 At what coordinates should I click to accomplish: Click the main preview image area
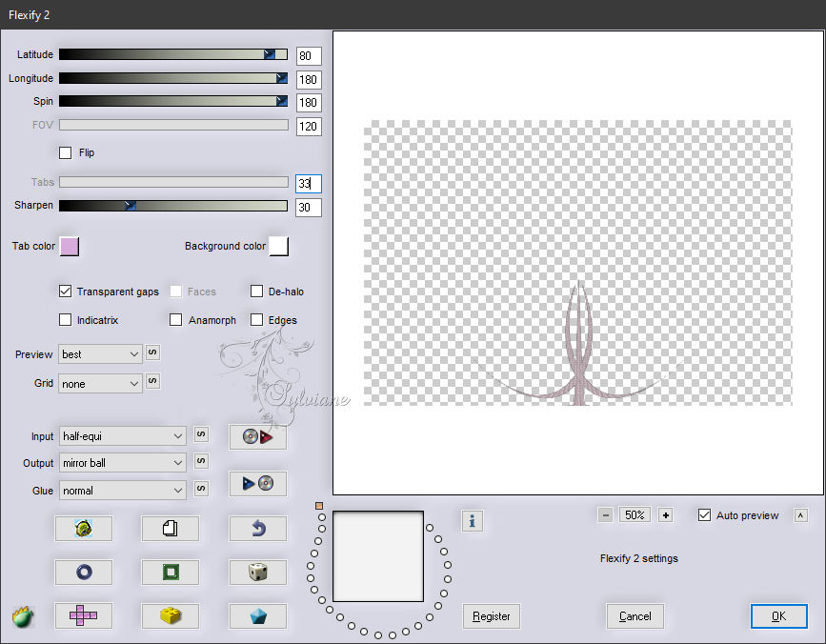[578, 263]
